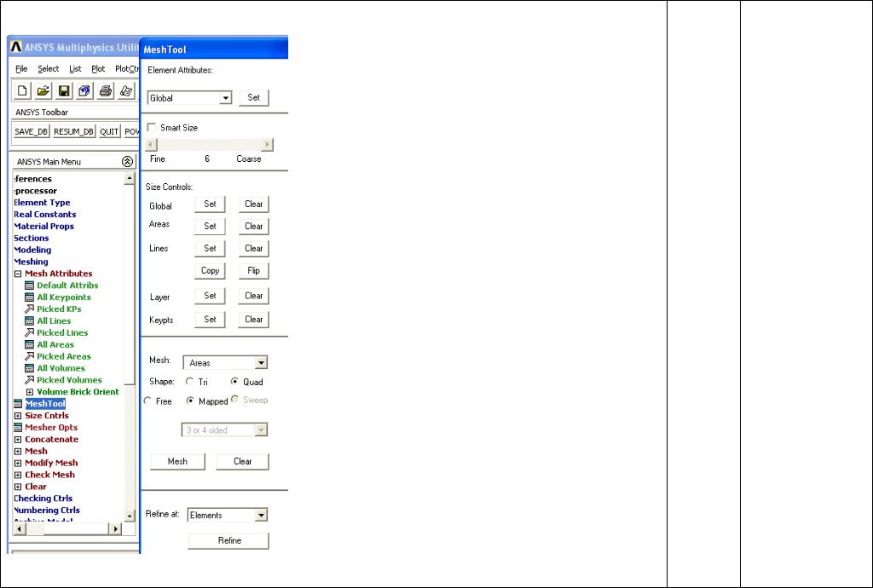Expand the Concatenate node
The image size is (873, 588).
click(18, 440)
